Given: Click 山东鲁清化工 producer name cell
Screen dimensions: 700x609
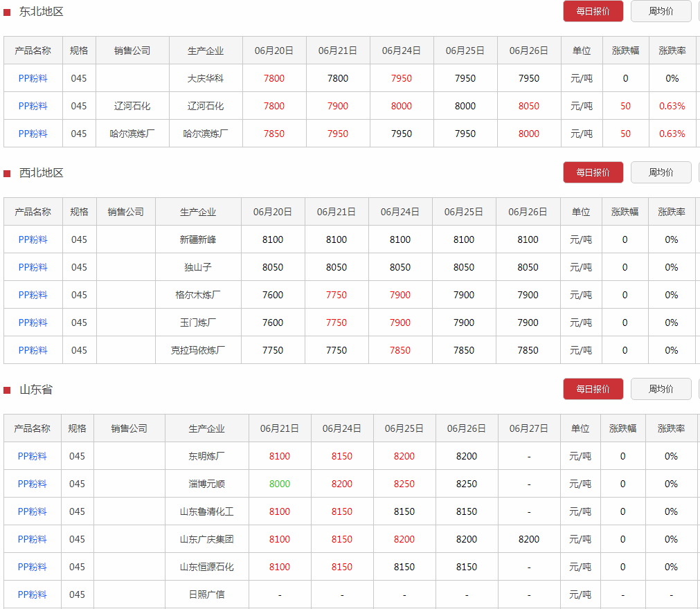Looking at the screenshot, I should coord(207,511).
